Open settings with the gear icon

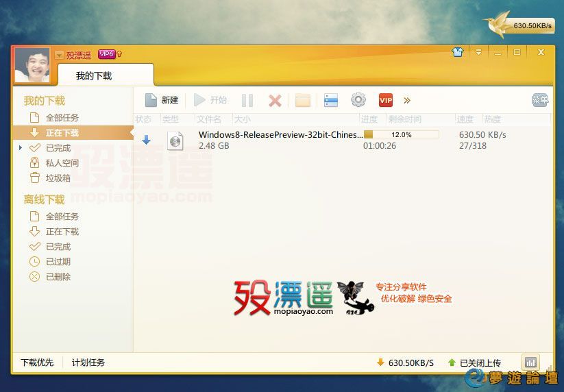(358, 100)
